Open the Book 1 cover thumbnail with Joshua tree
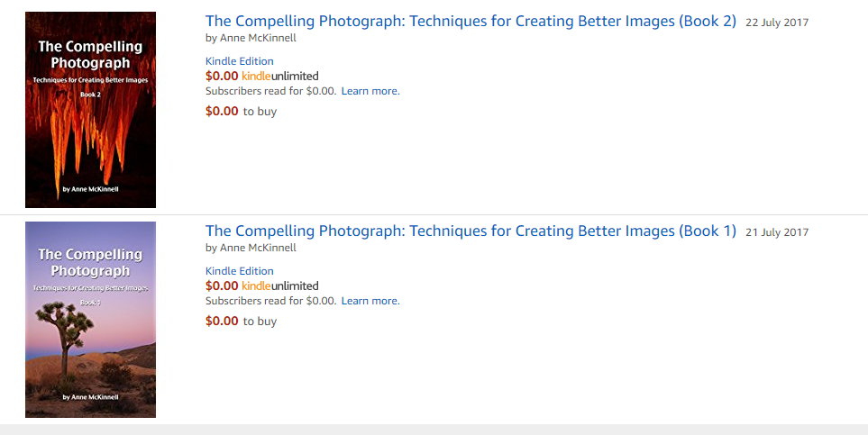Screen dimensions: 868x435 pos(90,320)
